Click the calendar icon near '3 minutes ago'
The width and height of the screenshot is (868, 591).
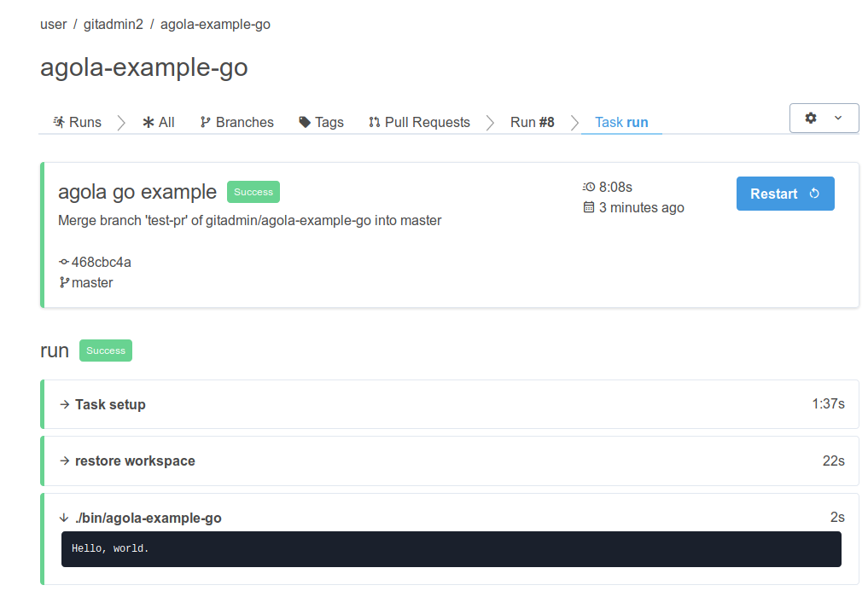coord(588,207)
